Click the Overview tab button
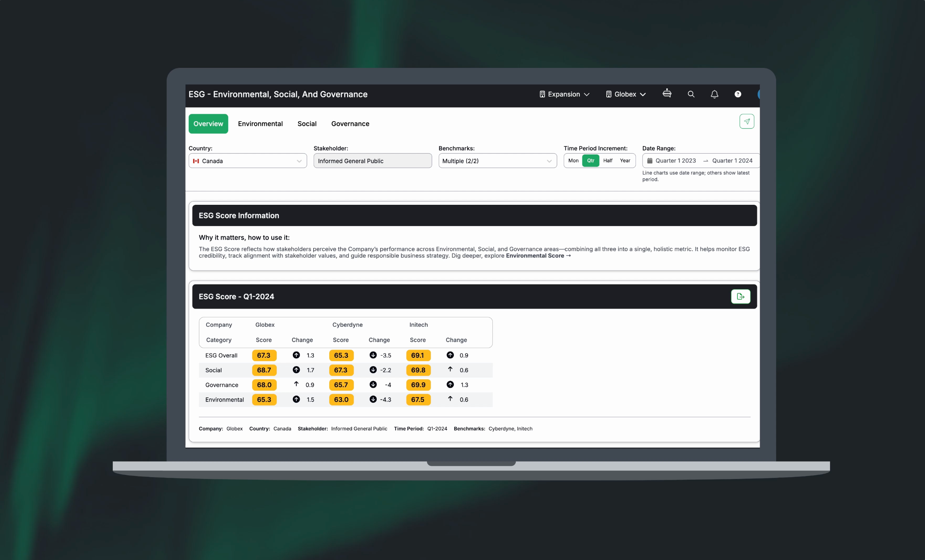 pos(208,124)
